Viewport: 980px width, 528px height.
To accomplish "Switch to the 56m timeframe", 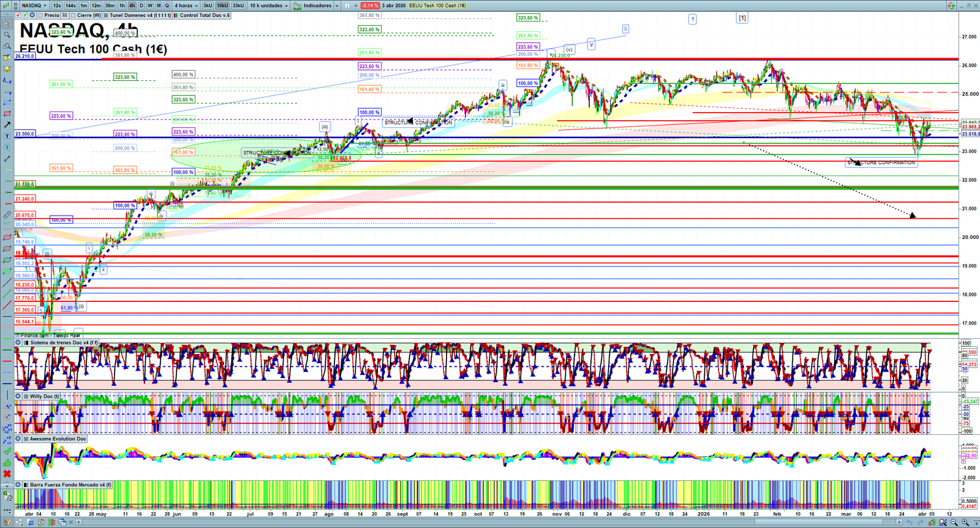I will 110,6.
